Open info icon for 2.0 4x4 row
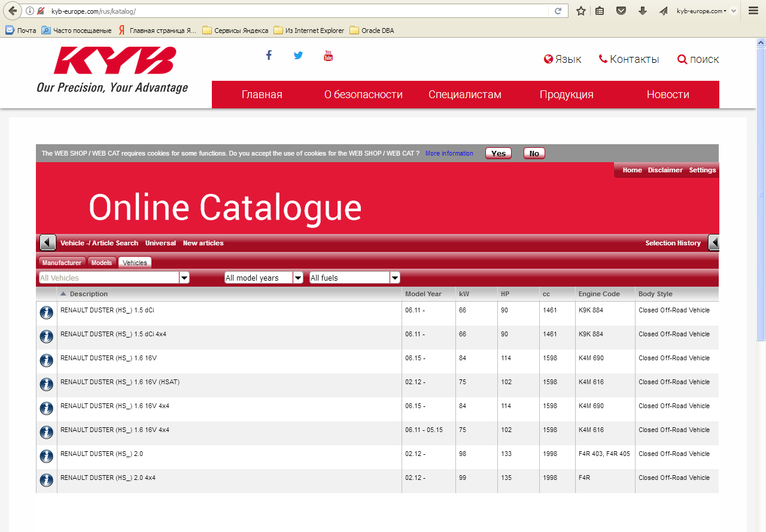This screenshot has height=532, width=766. pos(46,480)
